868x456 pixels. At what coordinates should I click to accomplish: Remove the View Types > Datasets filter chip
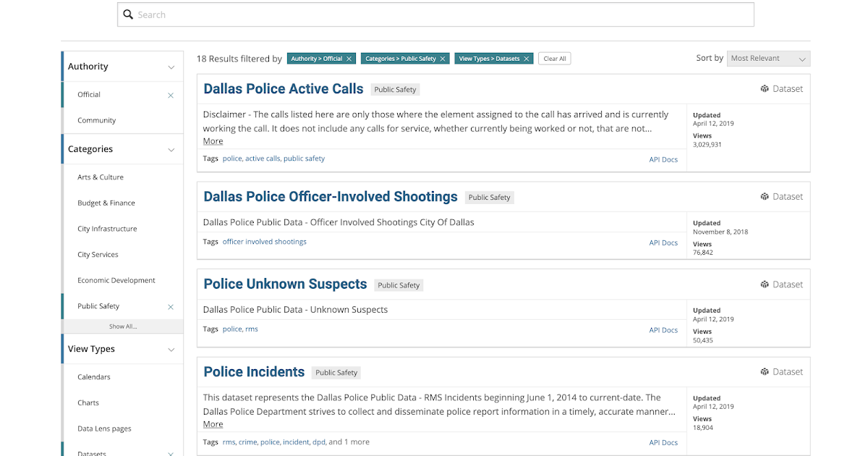(527, 58)
